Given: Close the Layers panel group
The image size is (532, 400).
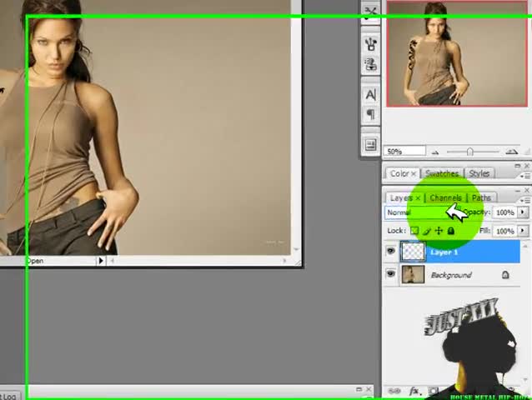Looking at the screenshot, I should [x=527, y=190].
